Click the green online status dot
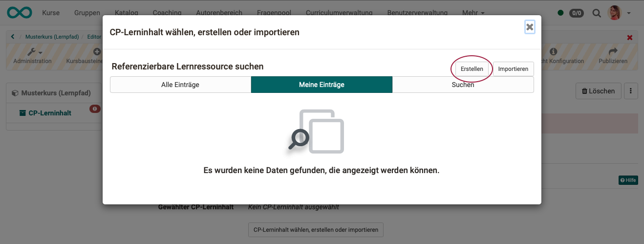644x244 pixels. [560, 13]
